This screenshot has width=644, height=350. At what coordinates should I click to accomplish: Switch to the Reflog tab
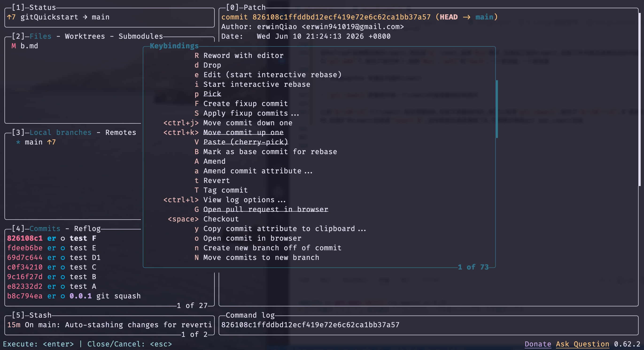87,228
